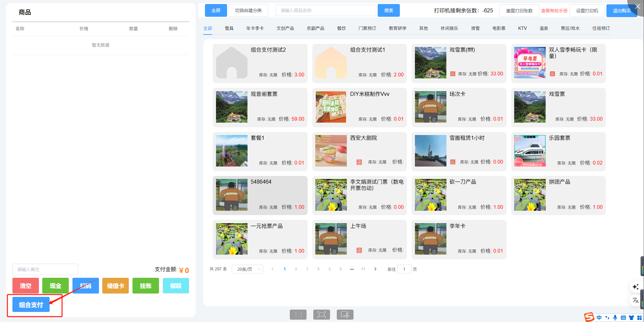This screenshot has width=644, height=322.
Task: Click the screenshot crop icon in bottom toolbar
Action: tap(345, 315)
